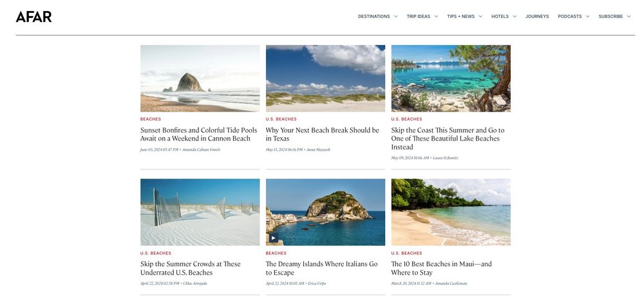Click the AFAR logo
The width and height of the screenshot is (644, 301).
33,17
